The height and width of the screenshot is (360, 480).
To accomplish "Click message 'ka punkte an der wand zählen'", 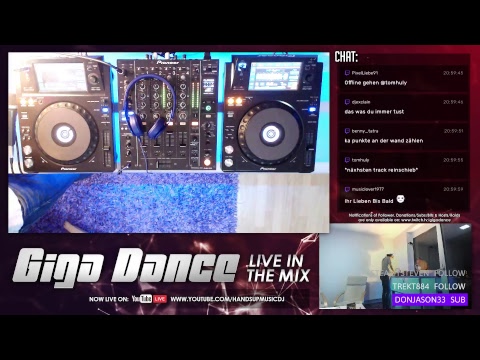I will point(384,141).
